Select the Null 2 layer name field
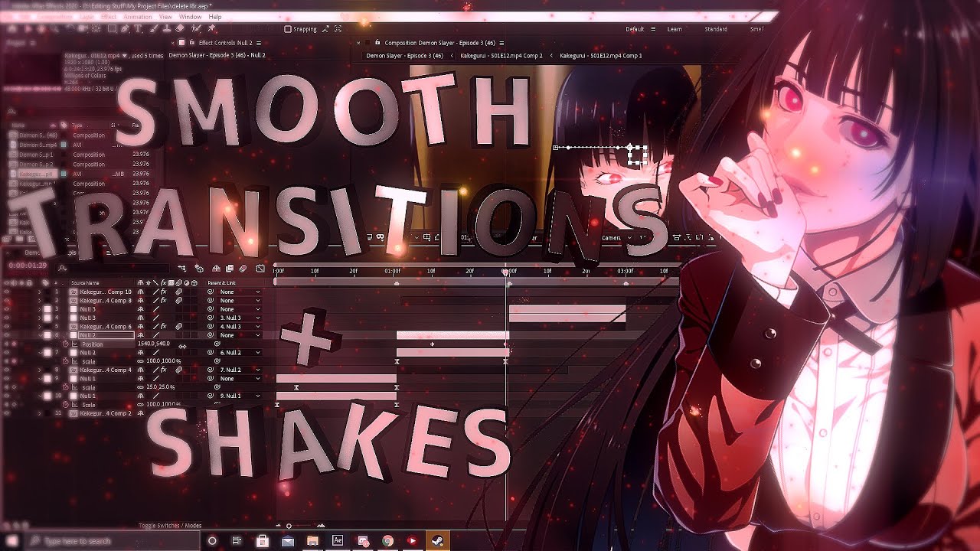980x551 pixels. click(106, 335)
